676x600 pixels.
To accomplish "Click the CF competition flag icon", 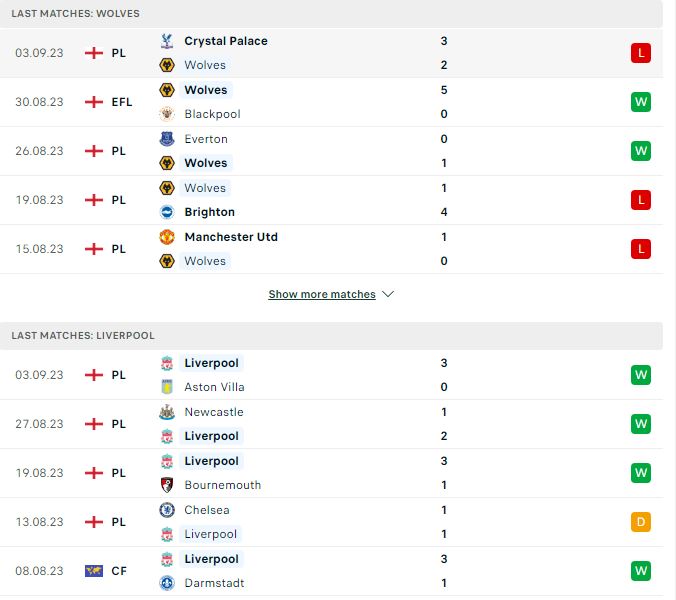I will 94,571.
